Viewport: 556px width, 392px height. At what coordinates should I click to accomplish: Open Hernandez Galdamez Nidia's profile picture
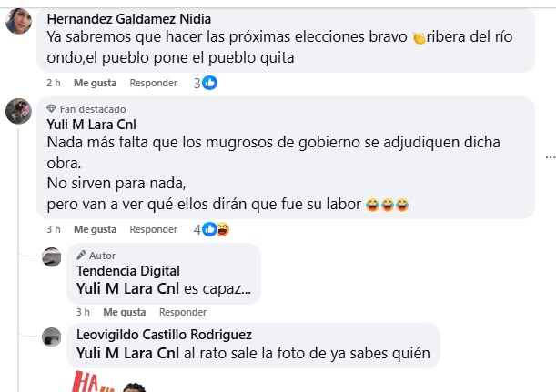(18, 21)
